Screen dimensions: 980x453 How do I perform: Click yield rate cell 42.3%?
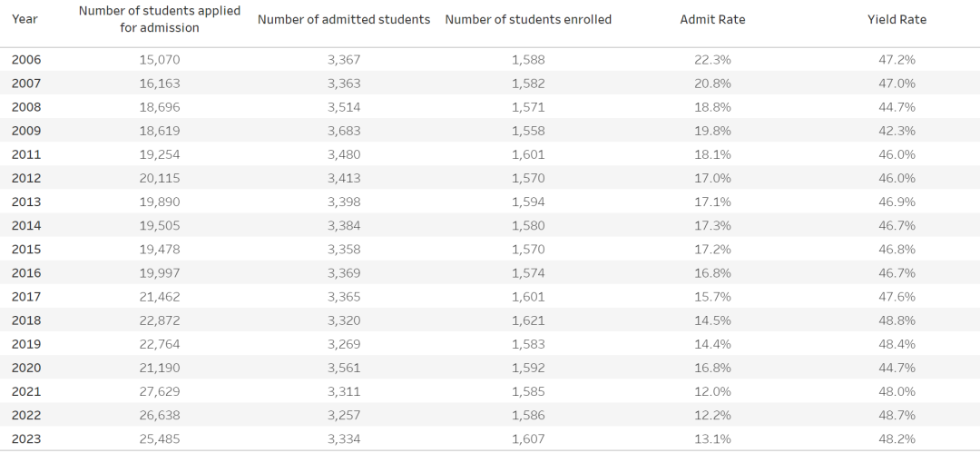(897, 131)
